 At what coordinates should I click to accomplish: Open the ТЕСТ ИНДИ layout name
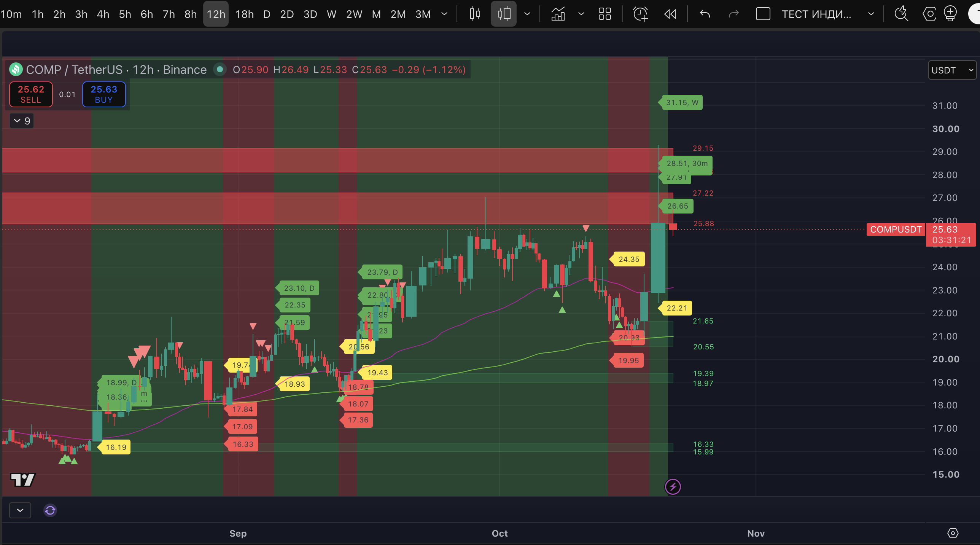tap(816, 14)
